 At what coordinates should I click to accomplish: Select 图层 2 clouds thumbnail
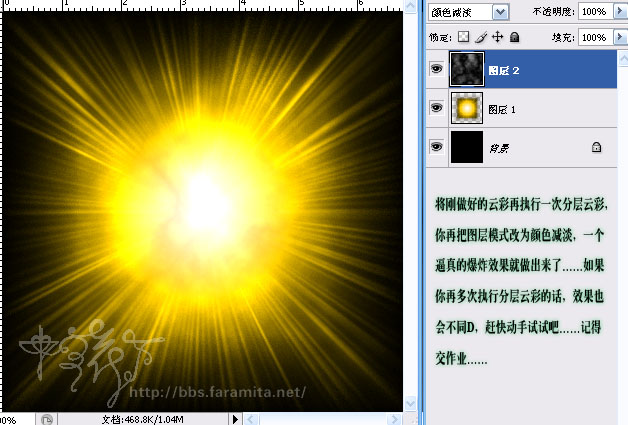pyautogui.click(x=467, y=69)
